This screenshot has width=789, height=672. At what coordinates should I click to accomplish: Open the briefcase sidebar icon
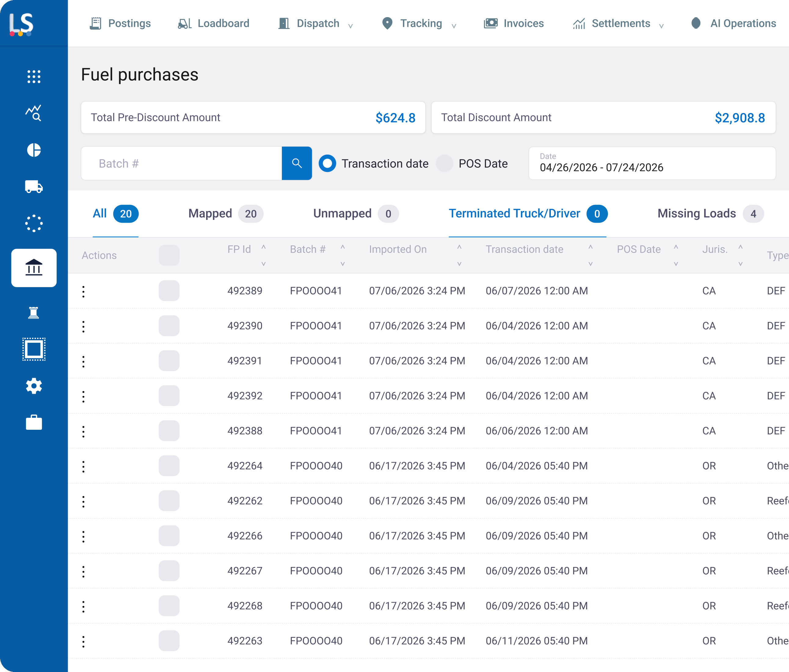click(34, 422)
